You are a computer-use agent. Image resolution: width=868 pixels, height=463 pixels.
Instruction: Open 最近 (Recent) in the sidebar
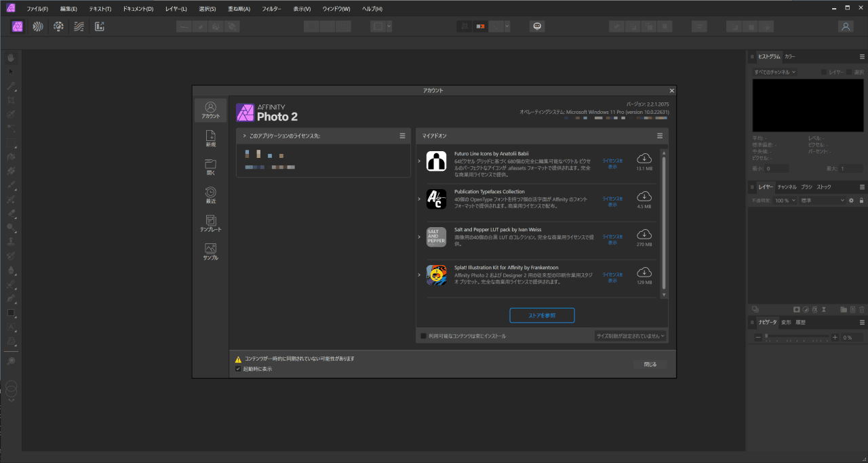click(x=210, y=195)
